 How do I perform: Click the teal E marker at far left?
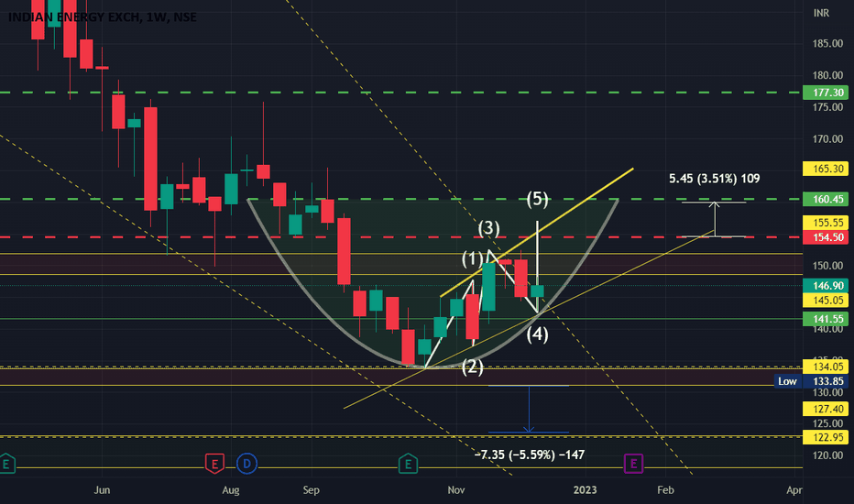(x=6, y=465)
